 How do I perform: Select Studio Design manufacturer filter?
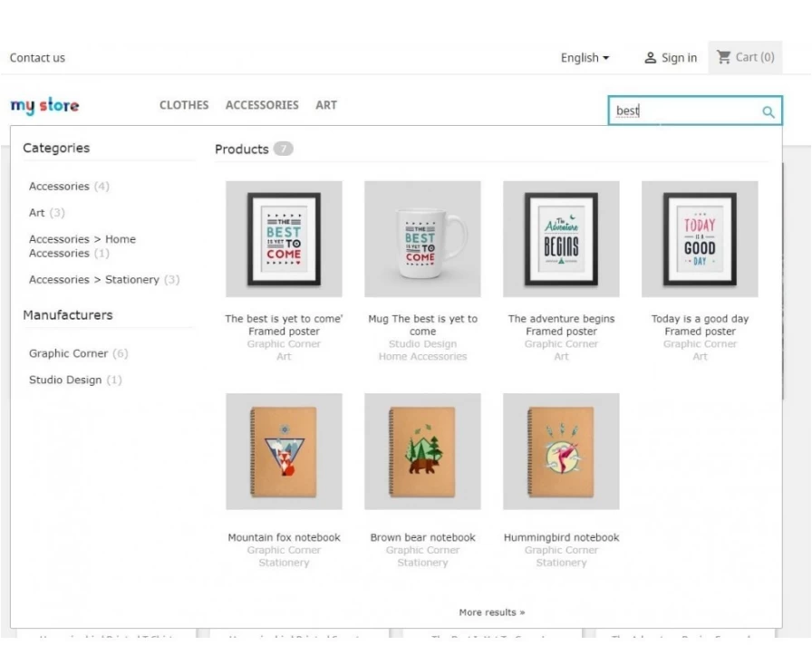coord(75,380)
